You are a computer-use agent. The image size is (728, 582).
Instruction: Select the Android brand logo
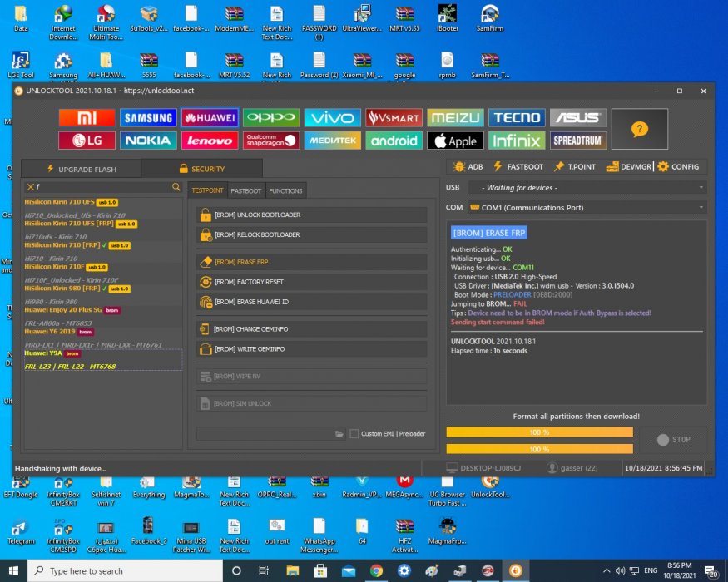394,141
